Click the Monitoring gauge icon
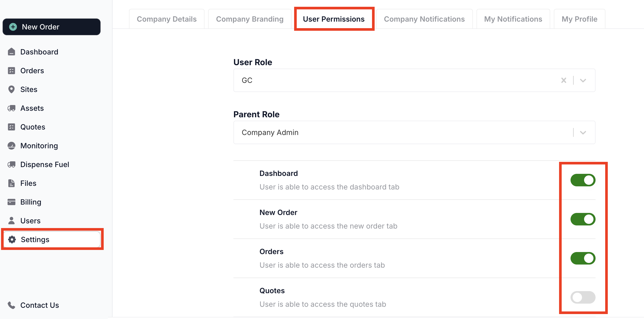The height and width of the screenshot is (319, 644). pyautogui.click(x=11, y=146)
